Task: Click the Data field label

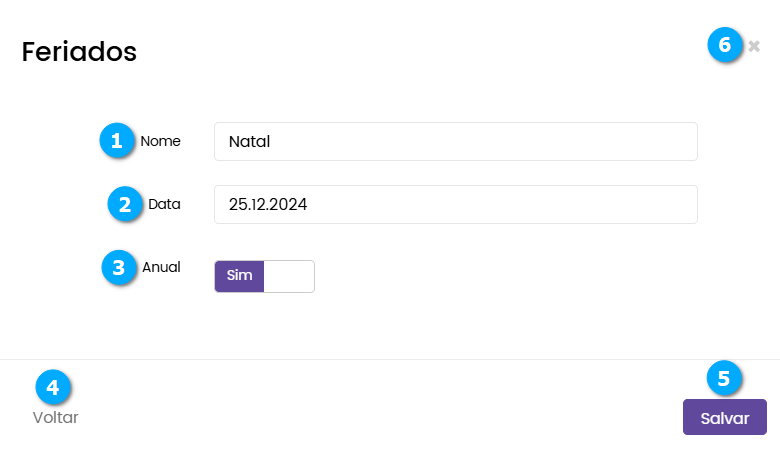Action: pos(164,204)
